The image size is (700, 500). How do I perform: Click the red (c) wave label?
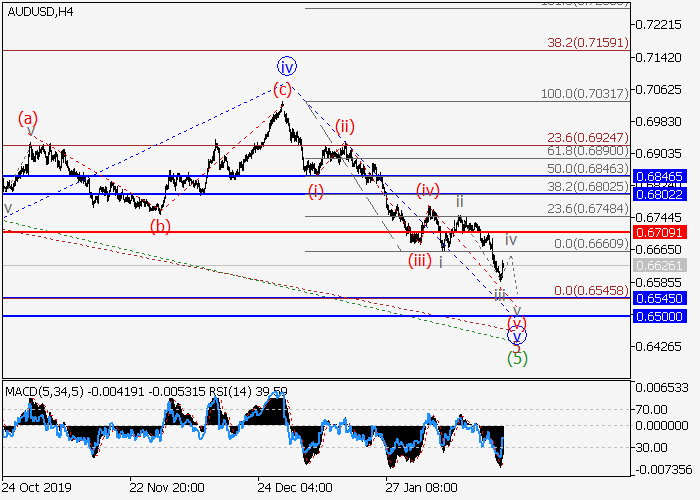283,90
